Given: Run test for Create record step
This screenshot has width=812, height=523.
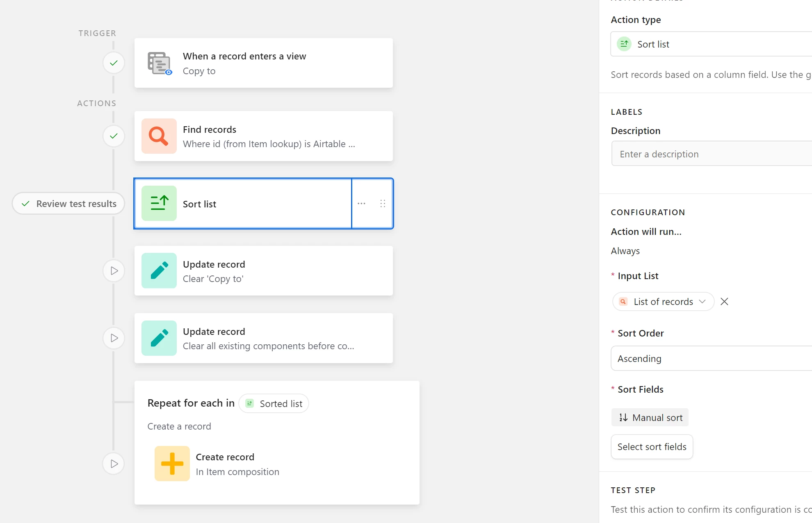Looking at the screenshot, I should 114,464.
